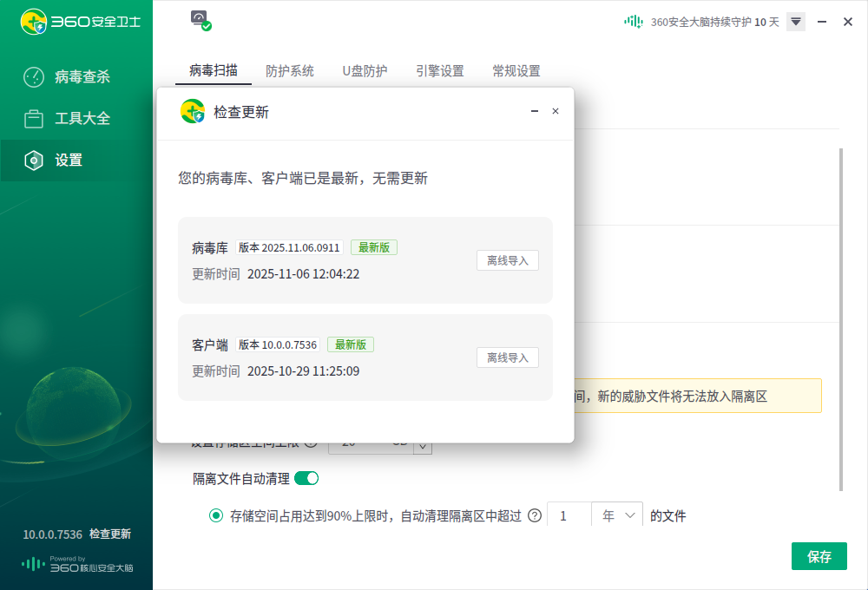Switch to the 常规设置 tab

click(x=516, y=71)
